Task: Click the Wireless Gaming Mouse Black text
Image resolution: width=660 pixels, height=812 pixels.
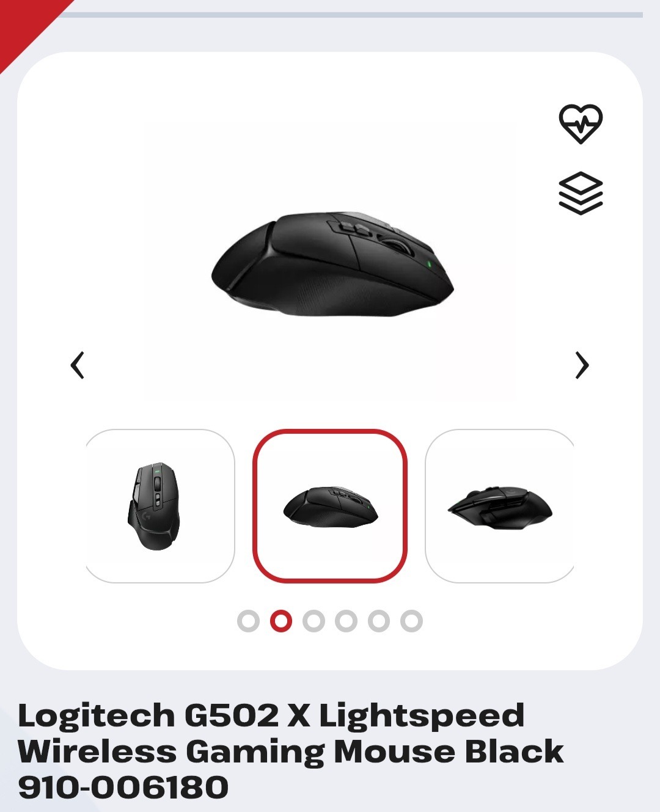Action: point(291,752)
